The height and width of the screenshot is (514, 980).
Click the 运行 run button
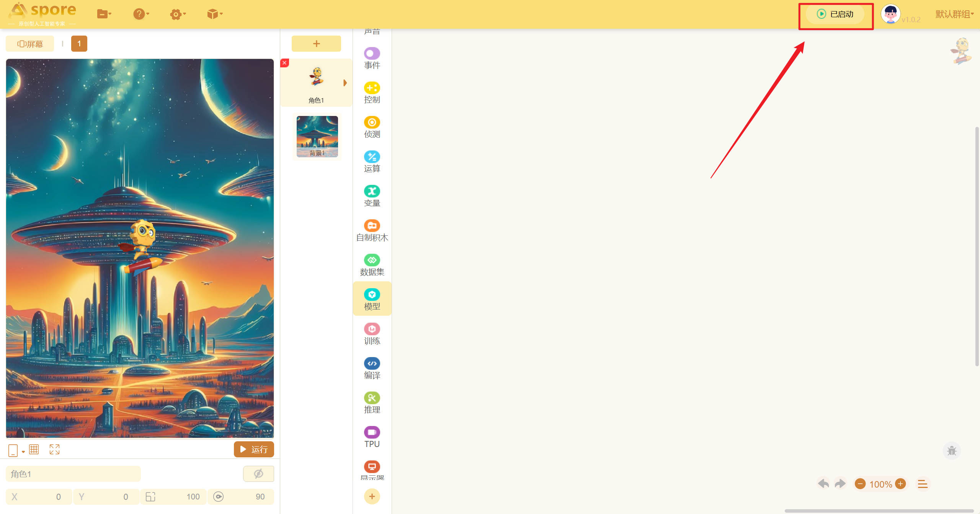tap(253, 449)
